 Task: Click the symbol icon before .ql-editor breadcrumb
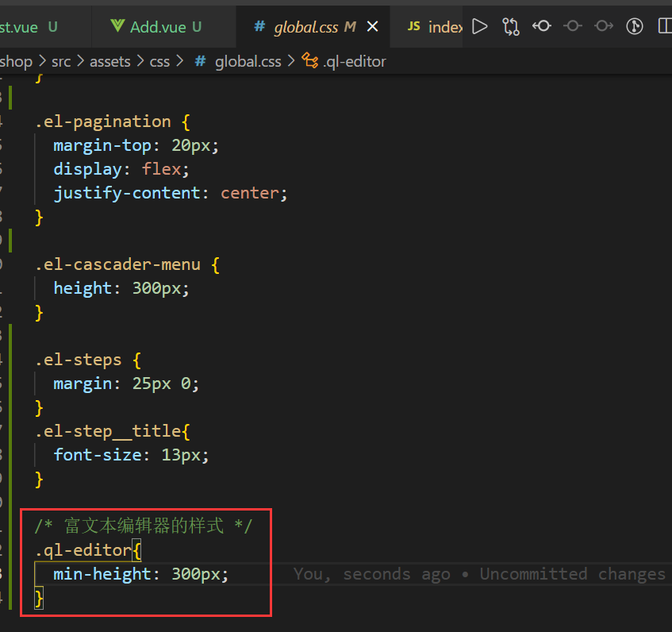coord(310,61)
